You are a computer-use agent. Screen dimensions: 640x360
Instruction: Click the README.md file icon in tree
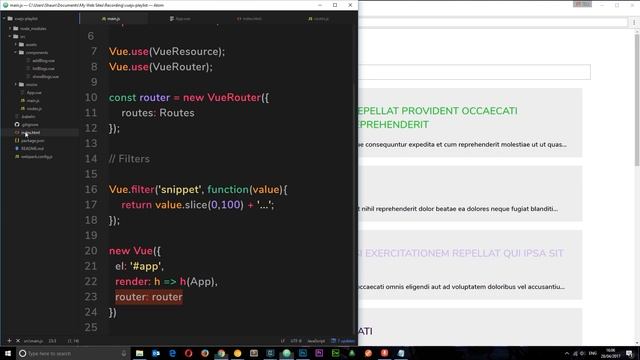[17, 149]
